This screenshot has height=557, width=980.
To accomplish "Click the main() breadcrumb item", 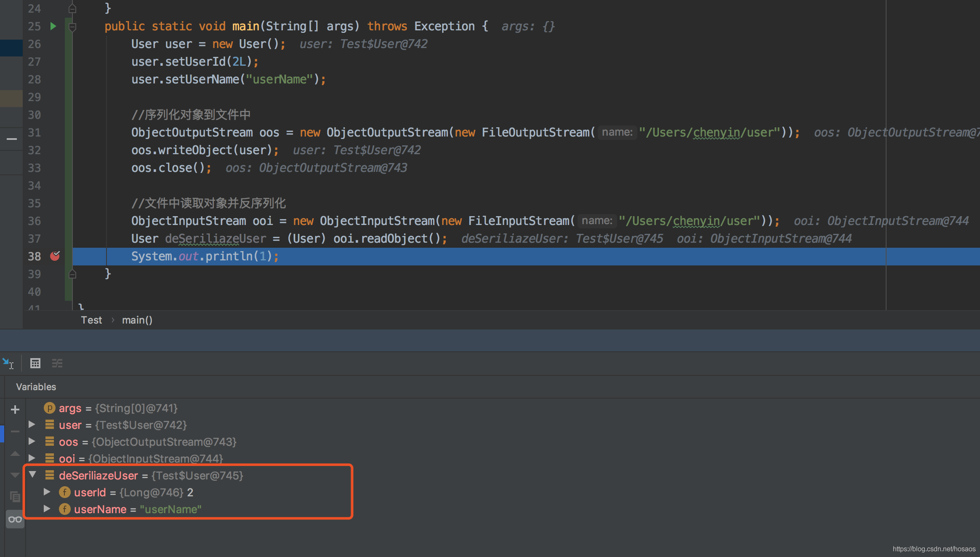I will pos(137,320).
